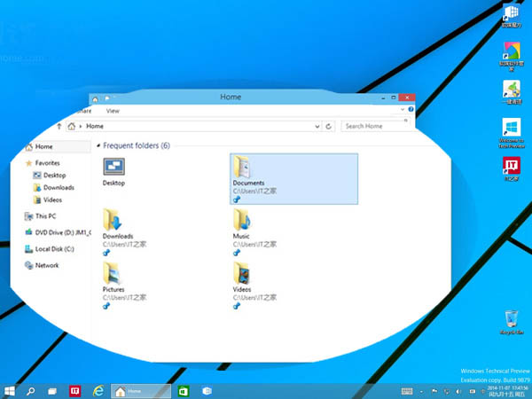
Task: Open the Music folder
Action: 241,222
